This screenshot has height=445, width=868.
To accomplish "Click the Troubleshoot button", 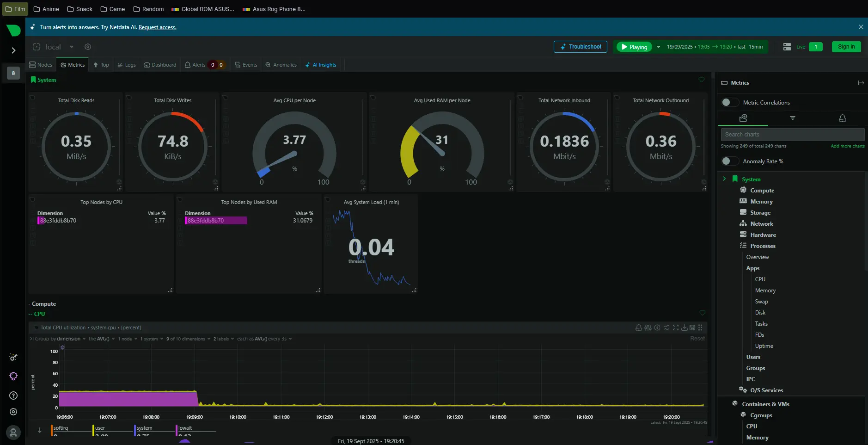I will pyautogui.click(x=580, y=47).
